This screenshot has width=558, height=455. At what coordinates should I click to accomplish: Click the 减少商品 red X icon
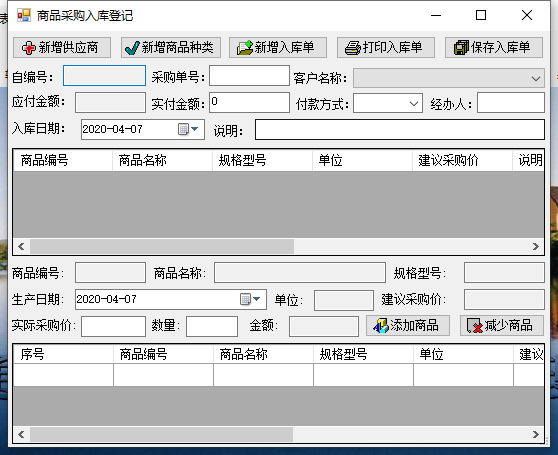click(x=475, y=326)
